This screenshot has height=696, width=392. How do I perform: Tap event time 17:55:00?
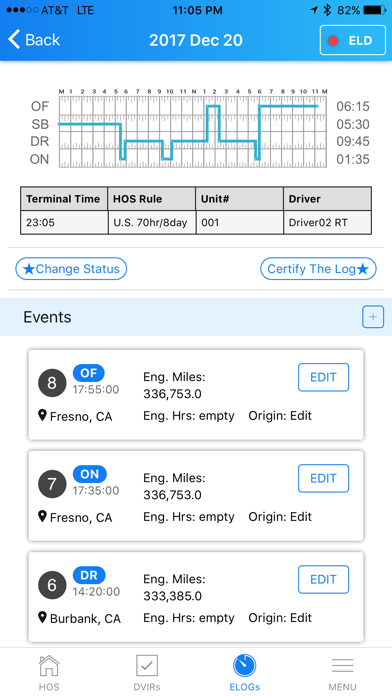point(96,390)
